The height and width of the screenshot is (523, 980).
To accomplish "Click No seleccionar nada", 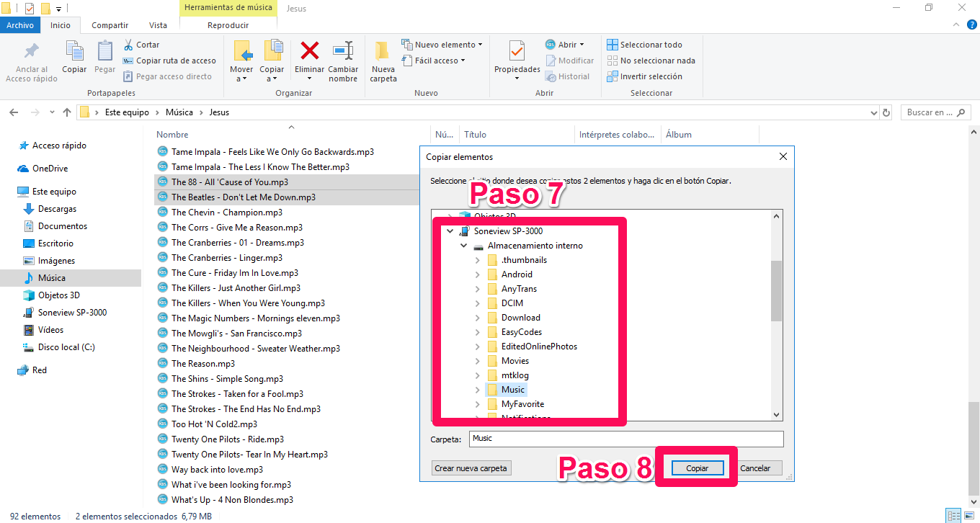I will pyautogui.click(x=651, y=61).
